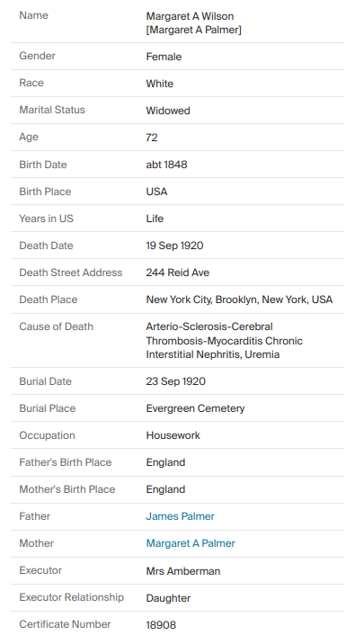Click the Burial Date value 23 Sep 1920
Screen dimensions: 346x644
pyautogui.click(x=175, y=381)
